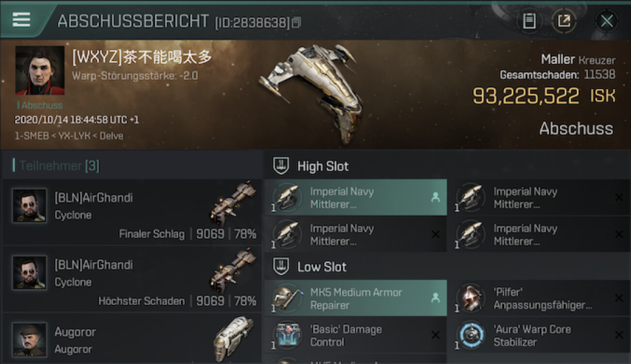Toggle person marker on highlighted Imperial Navy module
631x364 pixels.
click(x=435, y=198)
